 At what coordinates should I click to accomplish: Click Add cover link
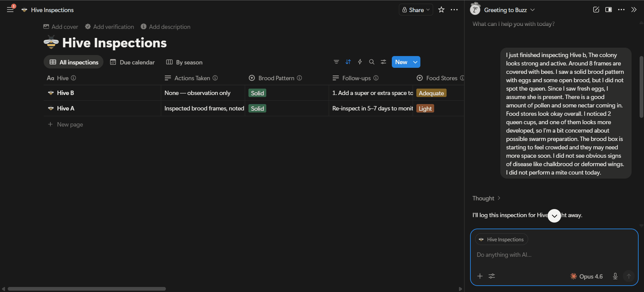click(61, 27)
